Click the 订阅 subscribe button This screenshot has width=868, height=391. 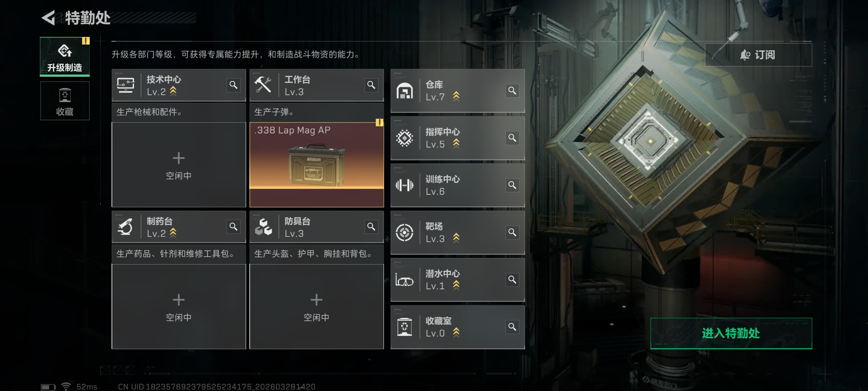tap(758, 55)
